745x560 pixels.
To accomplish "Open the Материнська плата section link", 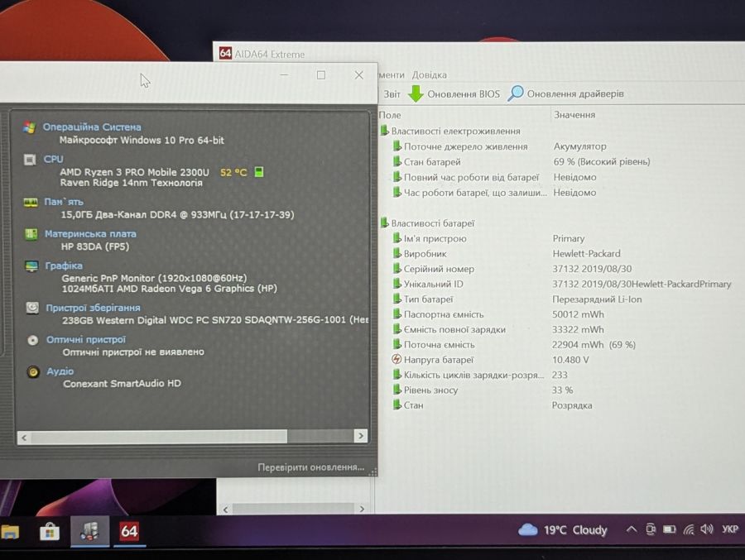I will point(90,234).
